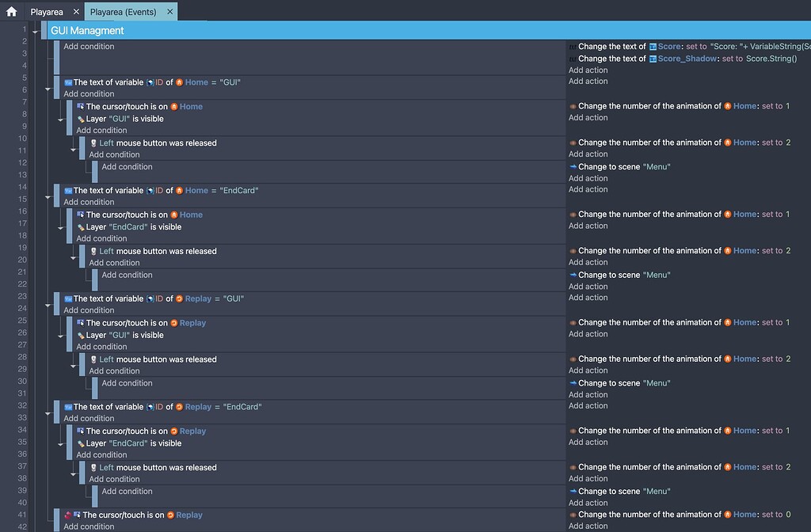The width and height of the screenshot is (811, 532).
Task: Click the mouse icon on "Left mouse button was released"
Action: tap(94, 142)
